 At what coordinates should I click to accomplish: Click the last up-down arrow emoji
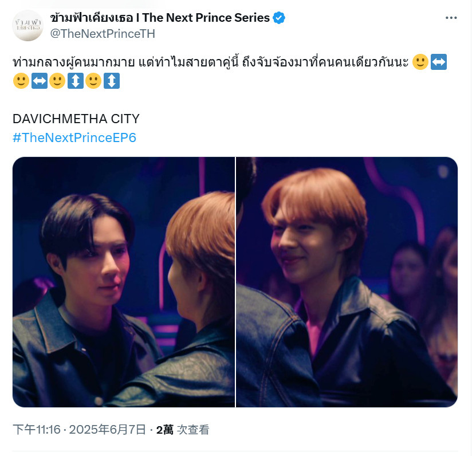112,81
